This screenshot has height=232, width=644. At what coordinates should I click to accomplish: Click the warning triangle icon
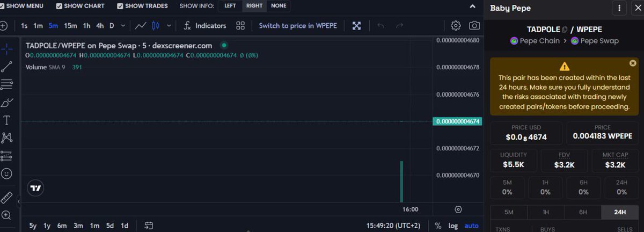click(564, 67)
